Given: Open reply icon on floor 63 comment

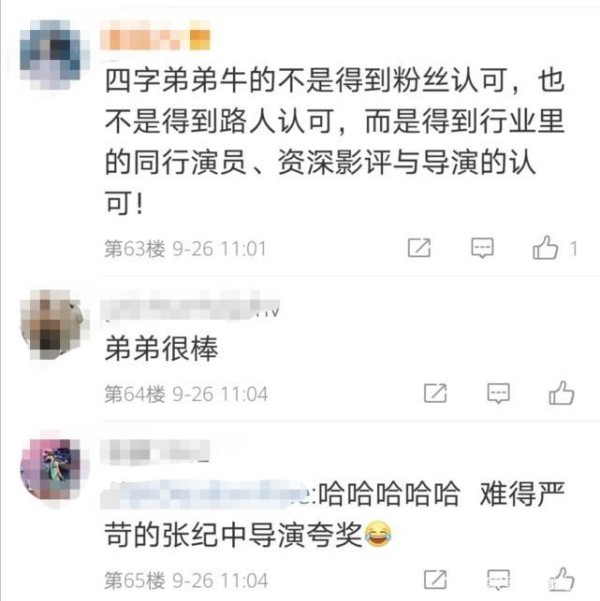Looking at the screenshot, I should point(482,248).
